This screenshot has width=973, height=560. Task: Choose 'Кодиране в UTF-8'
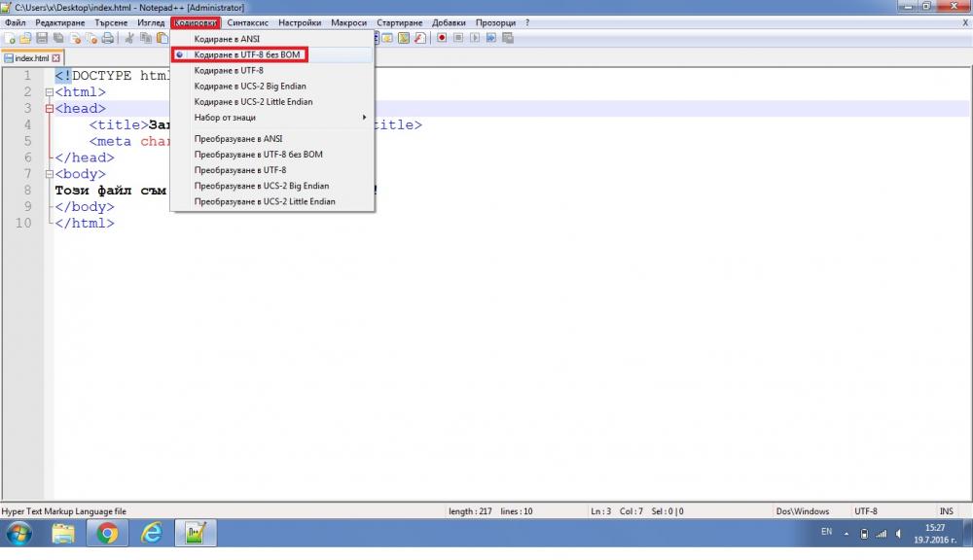coord(272,71)
